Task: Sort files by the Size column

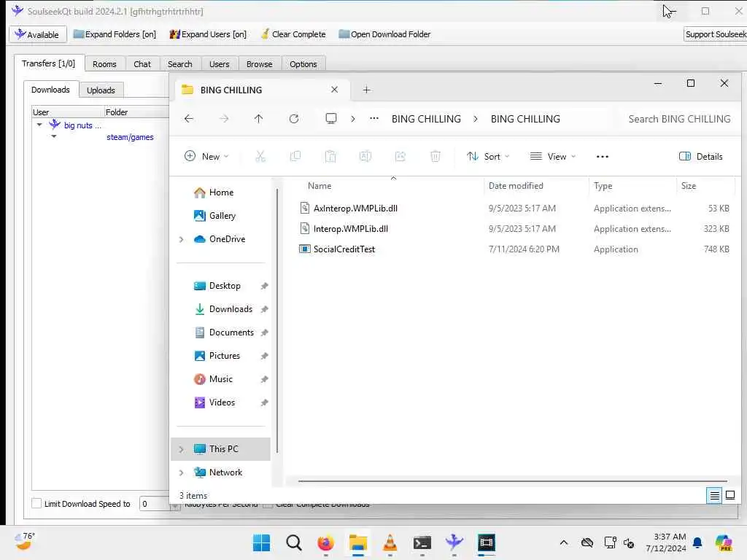Action: [x=705, y=186]
